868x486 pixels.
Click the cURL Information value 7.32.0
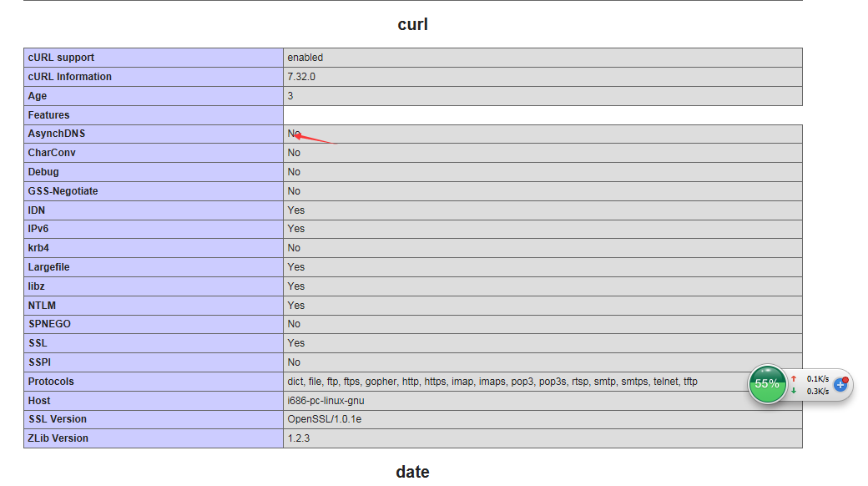click(301, 77)
